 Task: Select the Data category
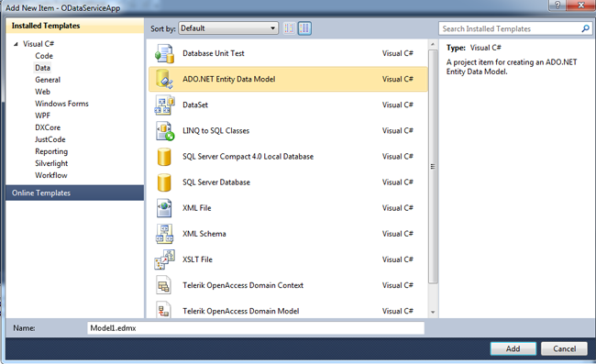click(x=42, y=68)
